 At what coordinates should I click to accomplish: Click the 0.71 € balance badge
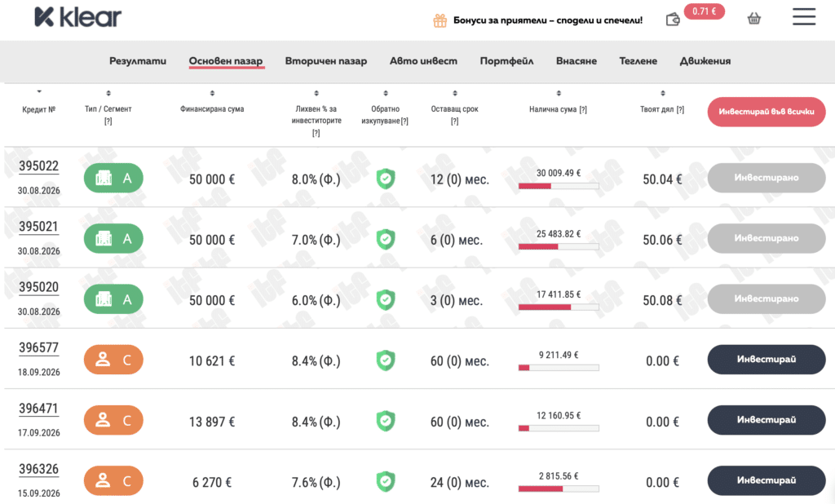[x=704, y=11]
